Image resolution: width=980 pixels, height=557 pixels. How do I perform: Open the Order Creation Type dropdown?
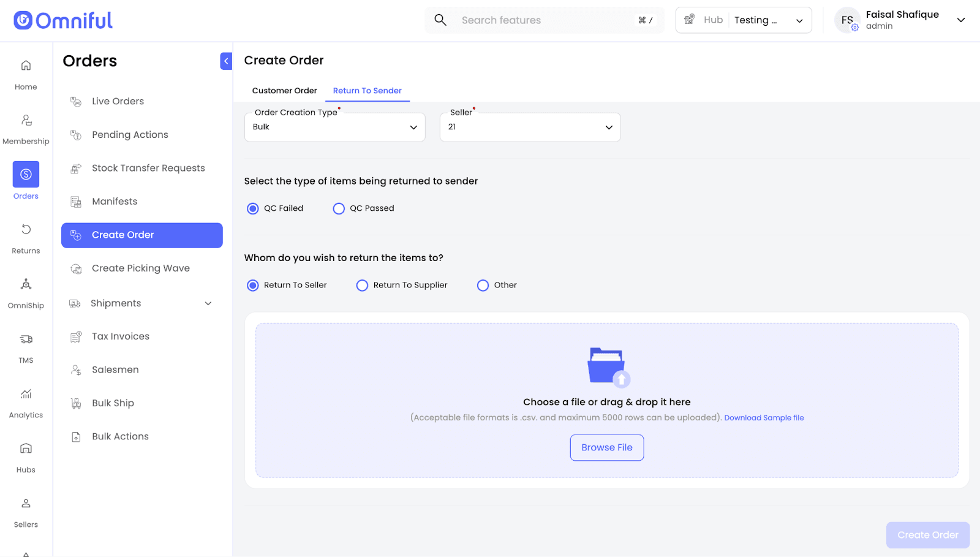pos(334,127)
